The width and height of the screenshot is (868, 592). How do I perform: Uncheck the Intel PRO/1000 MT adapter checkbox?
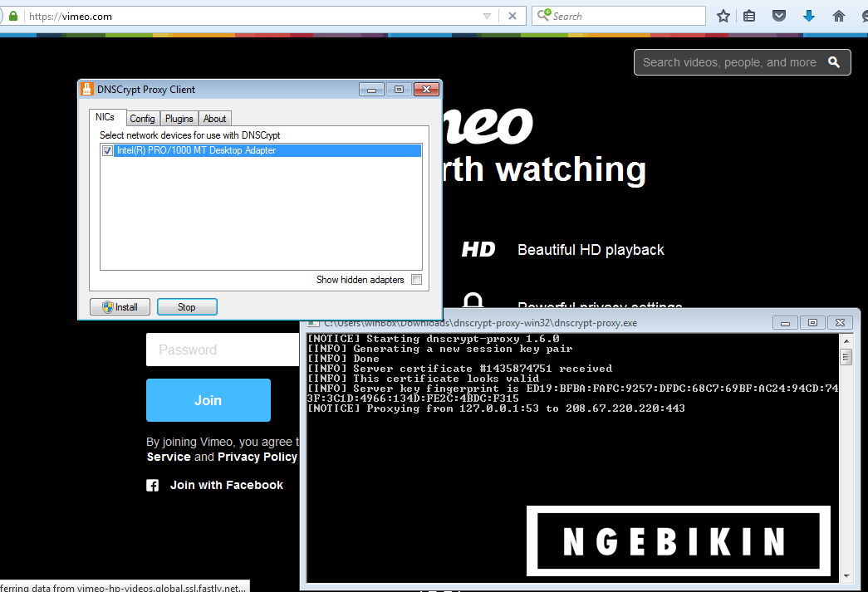[x=107, y=150]
